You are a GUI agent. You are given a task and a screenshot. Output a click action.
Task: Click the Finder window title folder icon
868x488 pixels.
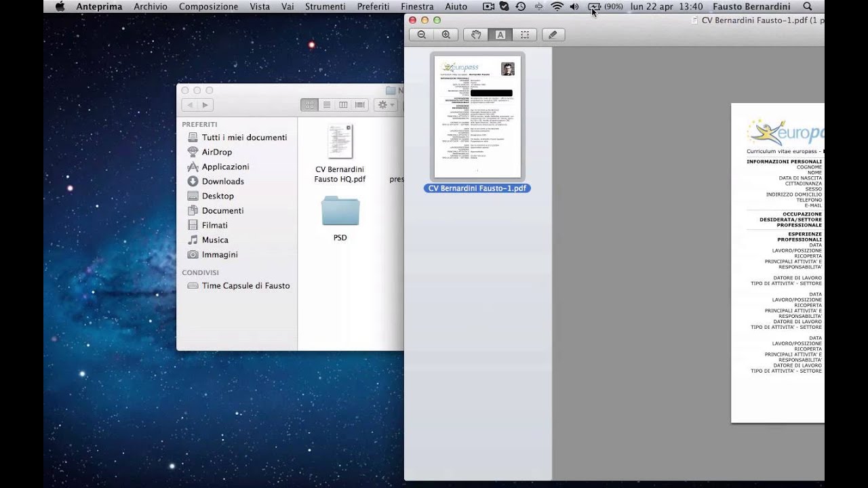tap(391, 90)
